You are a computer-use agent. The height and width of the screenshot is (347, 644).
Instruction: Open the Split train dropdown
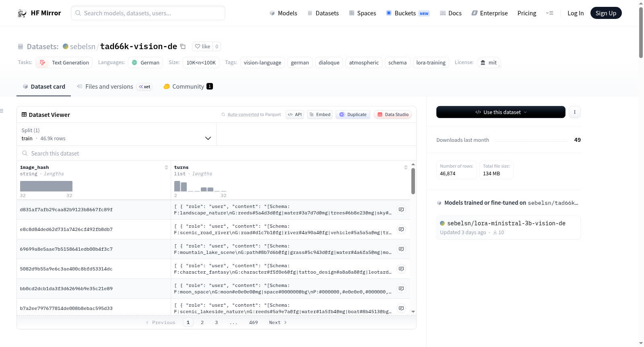tap(117, 134)
